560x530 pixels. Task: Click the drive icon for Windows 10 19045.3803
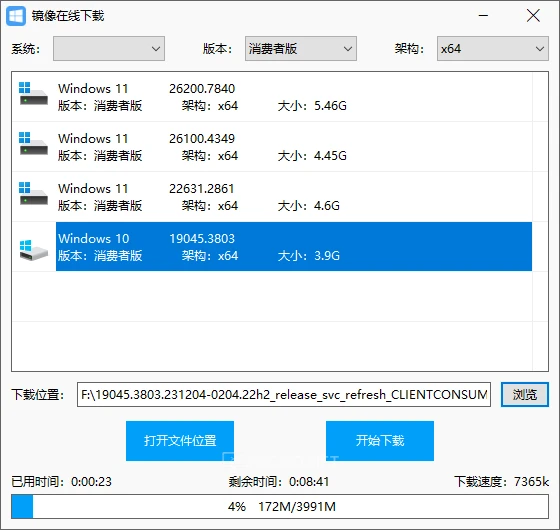(x=34, y=250)
